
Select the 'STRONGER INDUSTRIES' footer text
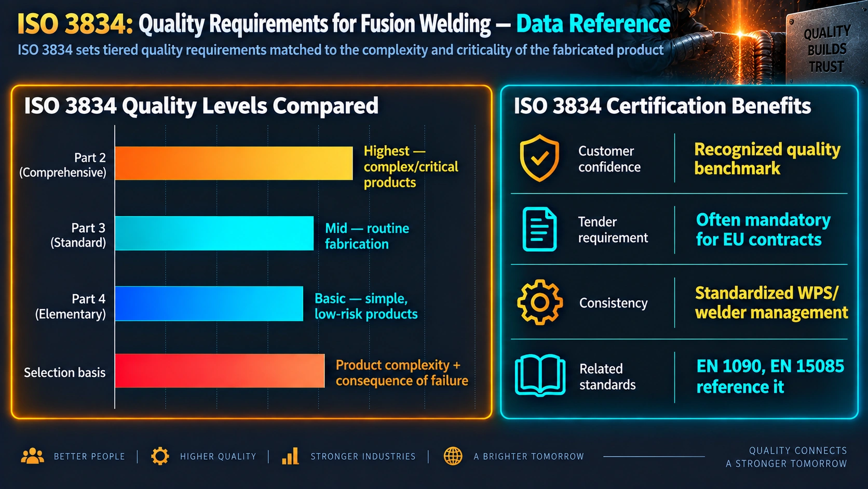[363, 456]
